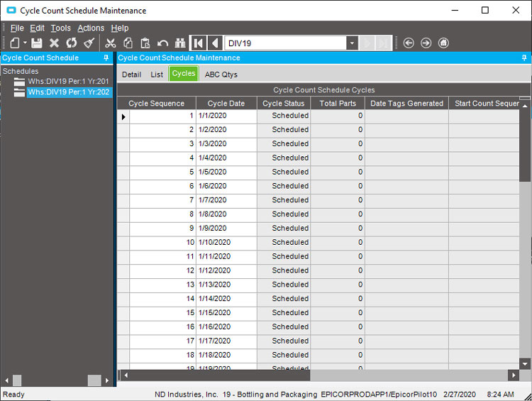Click the Delete X icon in toolbar
532x401 pixels.
[x=54, y=43]
